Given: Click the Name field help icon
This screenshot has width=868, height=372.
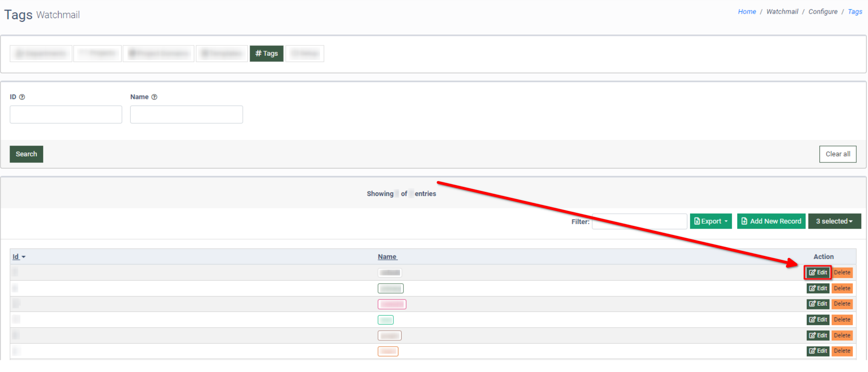Looking at the screenshot, I should [x=154, y=97].
